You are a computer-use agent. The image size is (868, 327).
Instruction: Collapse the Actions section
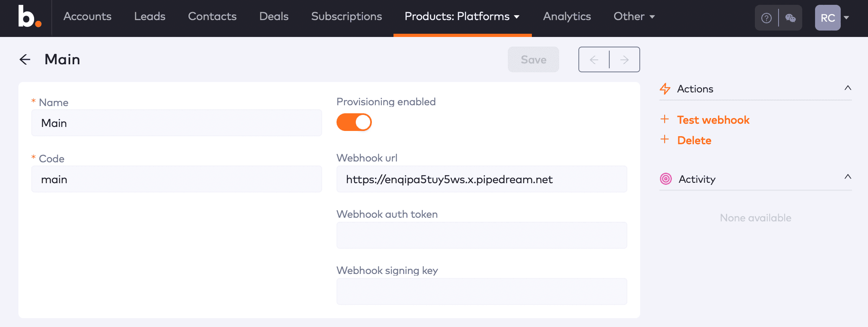848,88
